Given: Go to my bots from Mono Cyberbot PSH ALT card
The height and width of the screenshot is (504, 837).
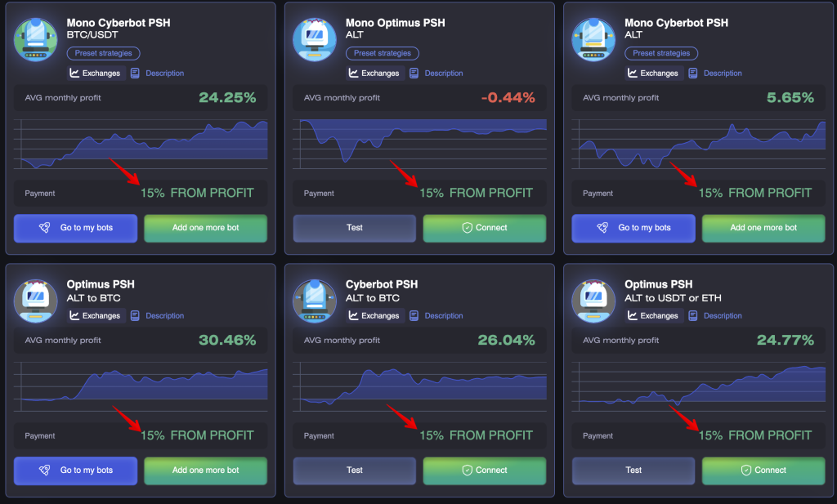Looking at the screenshot, I should click(633, 228).
